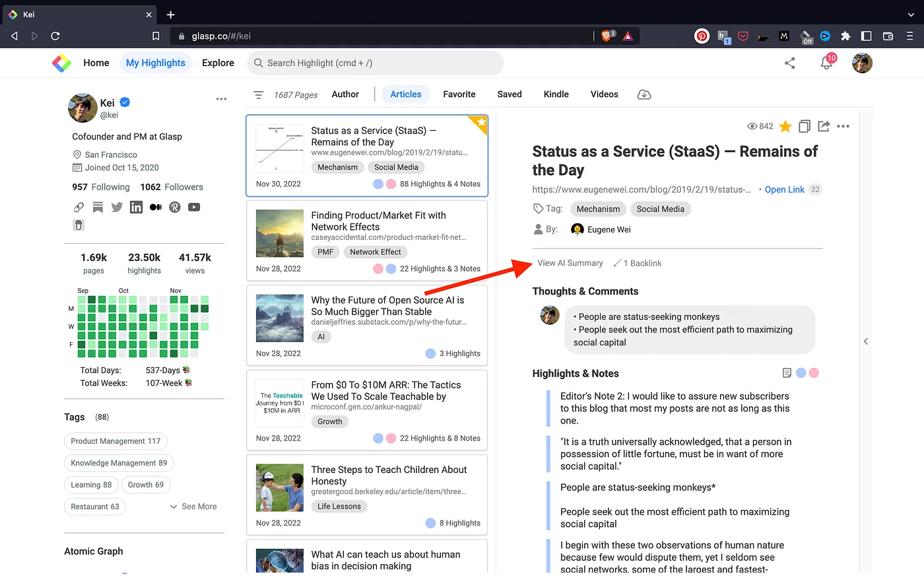Open Kei's website link icon

79,207
